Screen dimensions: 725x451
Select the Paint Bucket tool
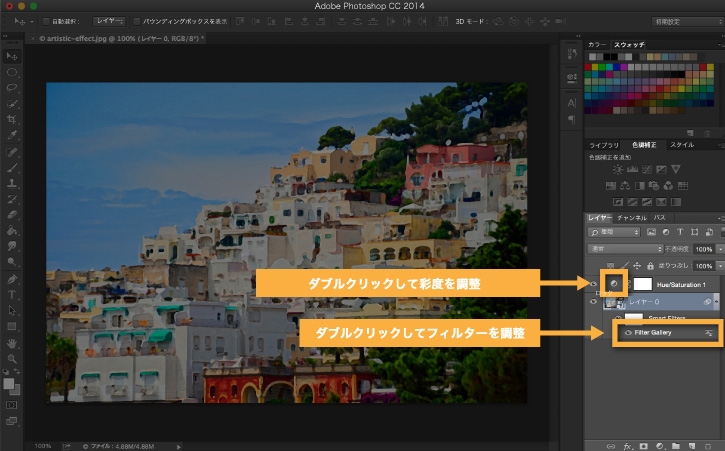point(12,230)
